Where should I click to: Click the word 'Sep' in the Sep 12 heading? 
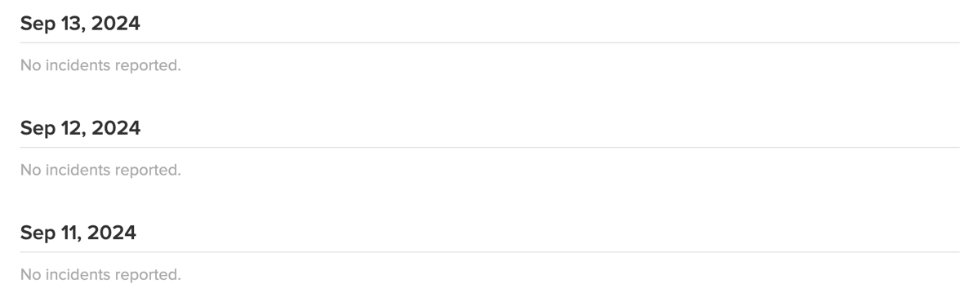coord(36,129)
